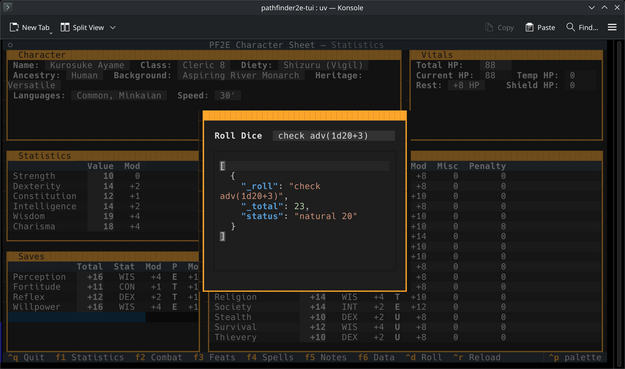
Task: Switch to the f4 Spells tab
Action: [270, 357]
